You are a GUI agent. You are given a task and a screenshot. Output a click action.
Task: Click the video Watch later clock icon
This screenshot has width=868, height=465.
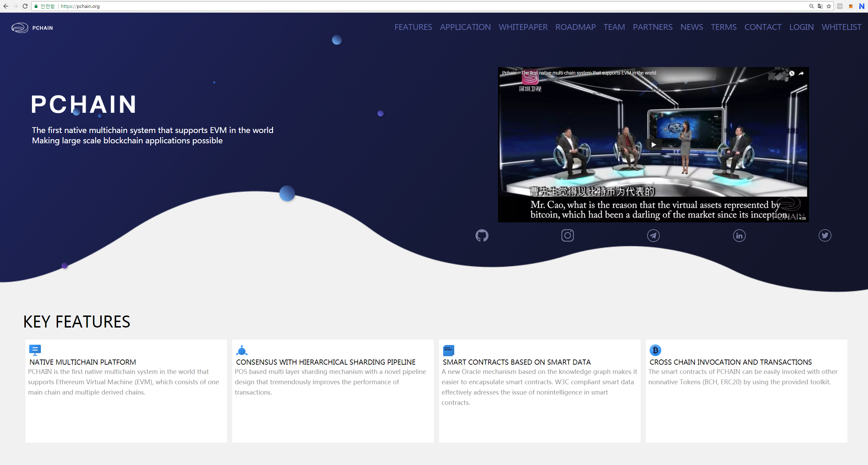point(791,73)
